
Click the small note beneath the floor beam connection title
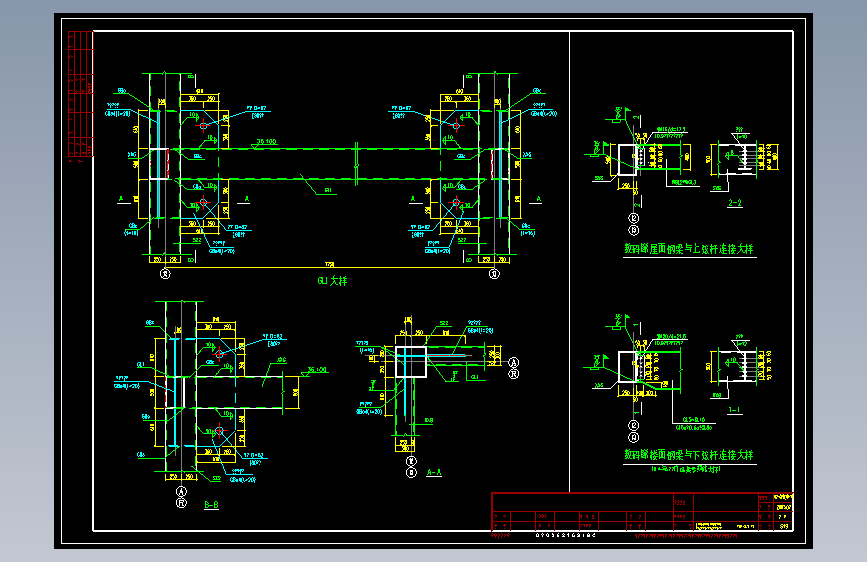click(686, 469)
